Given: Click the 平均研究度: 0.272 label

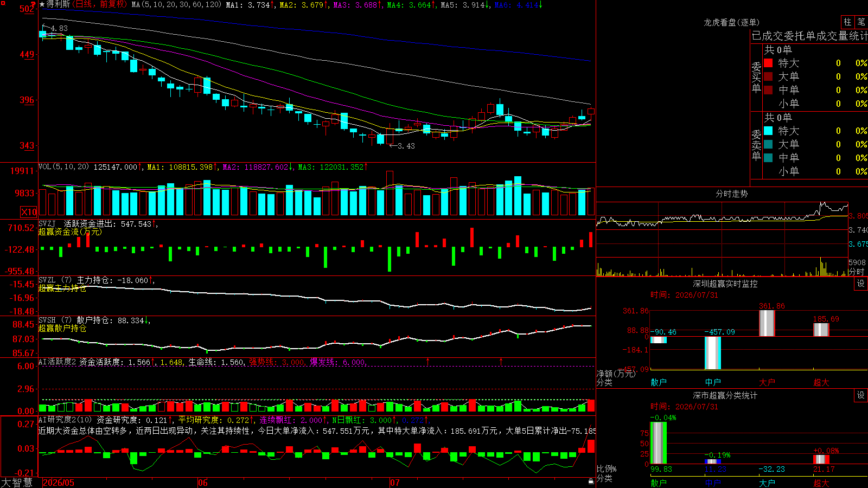Looking at the screenshot, I should (216, 420).
